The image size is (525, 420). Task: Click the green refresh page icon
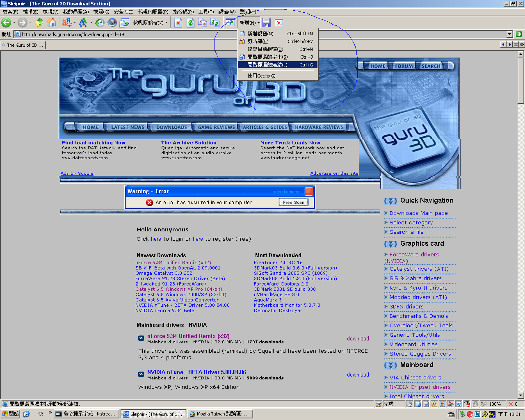tap(190, 23)
